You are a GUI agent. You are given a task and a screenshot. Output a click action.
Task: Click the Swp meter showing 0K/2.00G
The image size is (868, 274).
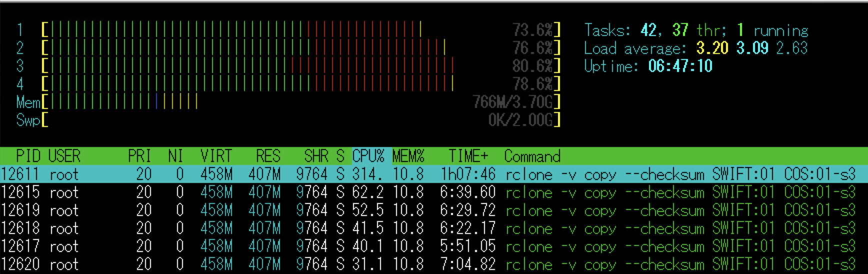pyautogui.click(x=288, y=120)
